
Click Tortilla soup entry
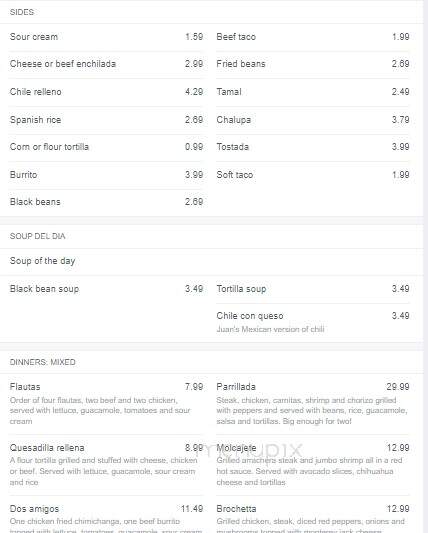coord(313,289)
